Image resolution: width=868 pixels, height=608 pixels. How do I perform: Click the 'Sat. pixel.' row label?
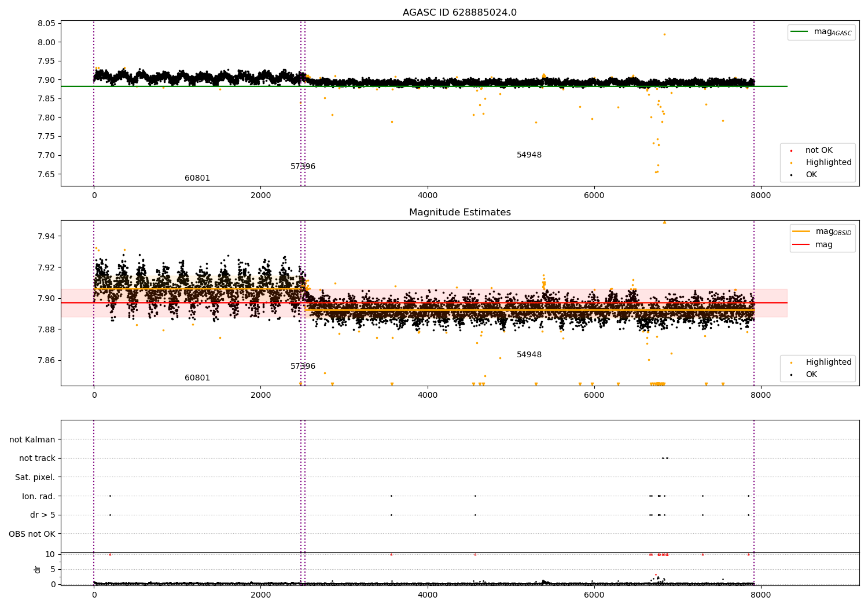tap(35, 478)
